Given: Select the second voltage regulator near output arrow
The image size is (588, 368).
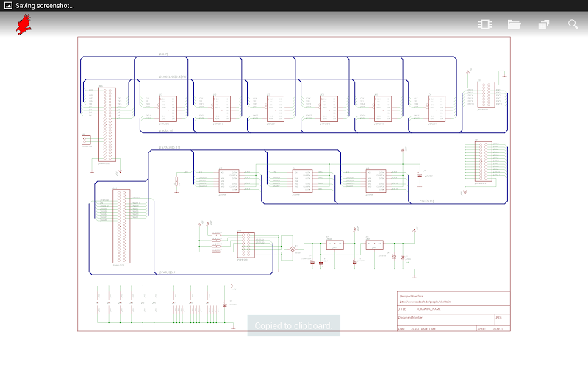Looking at the screenshot, I should (374, 245).
